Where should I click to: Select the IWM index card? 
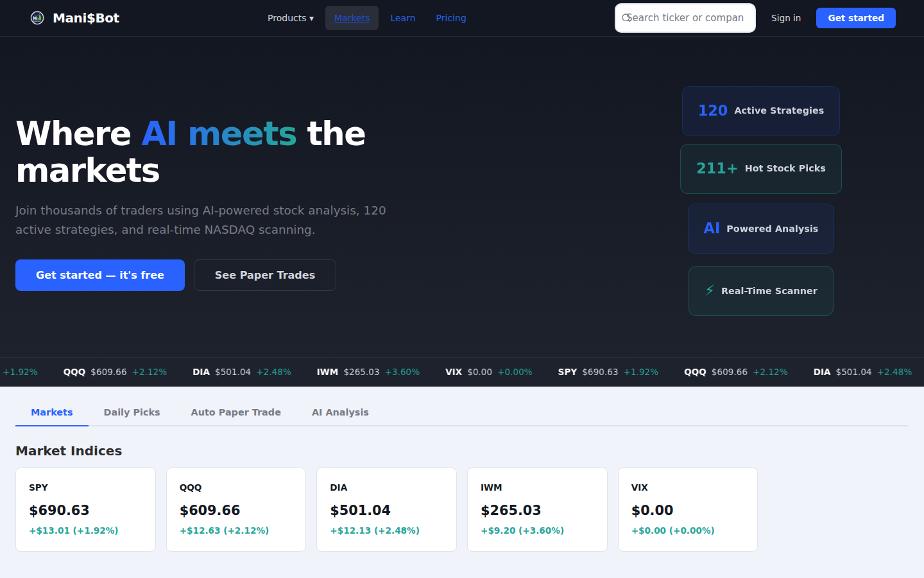[x=537, y=509]
